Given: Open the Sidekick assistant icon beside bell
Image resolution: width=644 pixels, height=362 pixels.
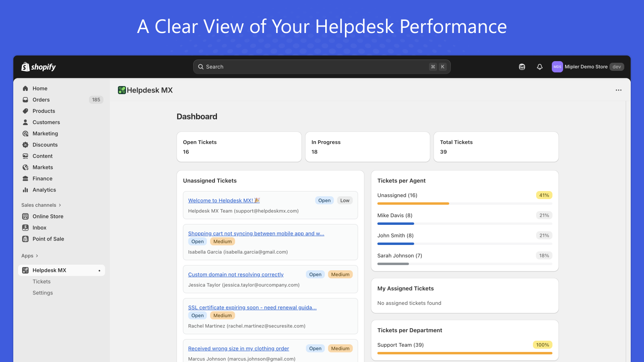Looking at the screenshot, I should 522,67.
